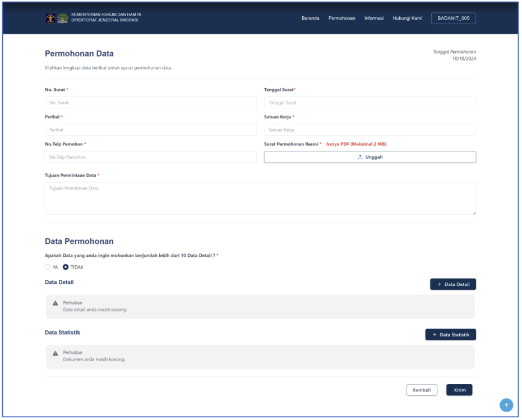The height and width of the screenshot is (420, 522).
Task: Select the YA radio option
Action: coord(48,267)
